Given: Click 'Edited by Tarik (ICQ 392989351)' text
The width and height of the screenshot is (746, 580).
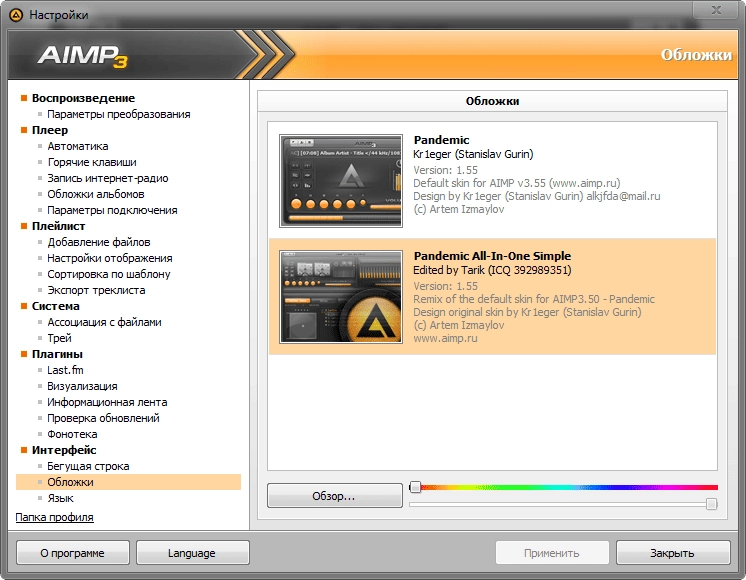Looking at the screenshot, I should (492, 270).
